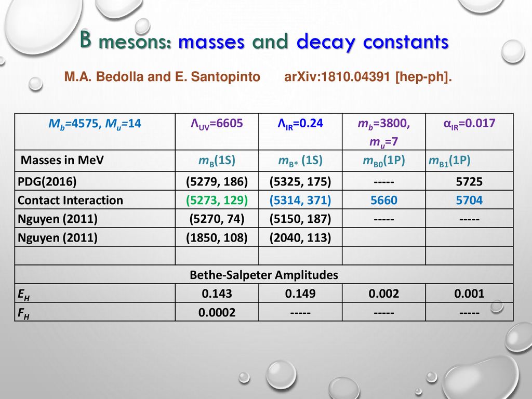Select the FH value "0.0002"
This screenshot has width=532, height=399.
point(217,312)
